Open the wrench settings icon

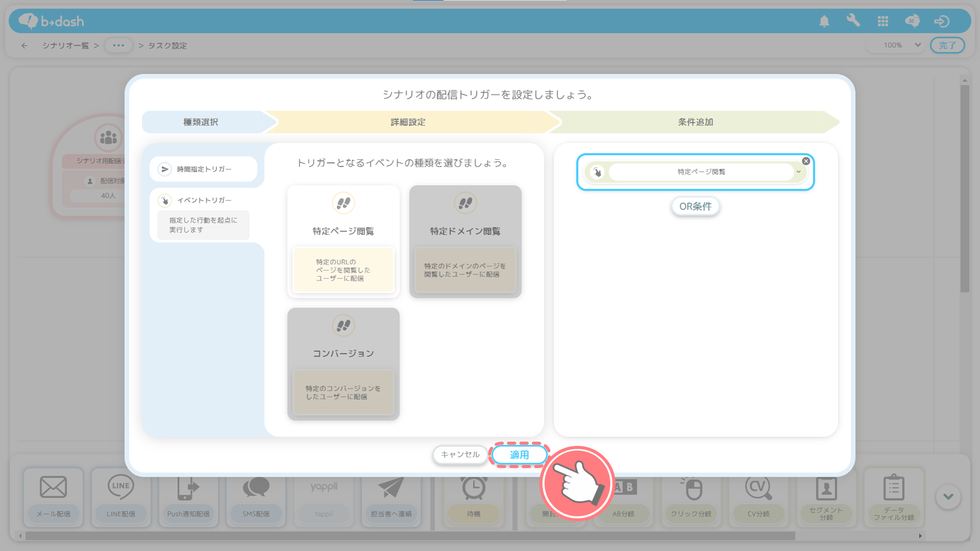(x=853, y=21)
